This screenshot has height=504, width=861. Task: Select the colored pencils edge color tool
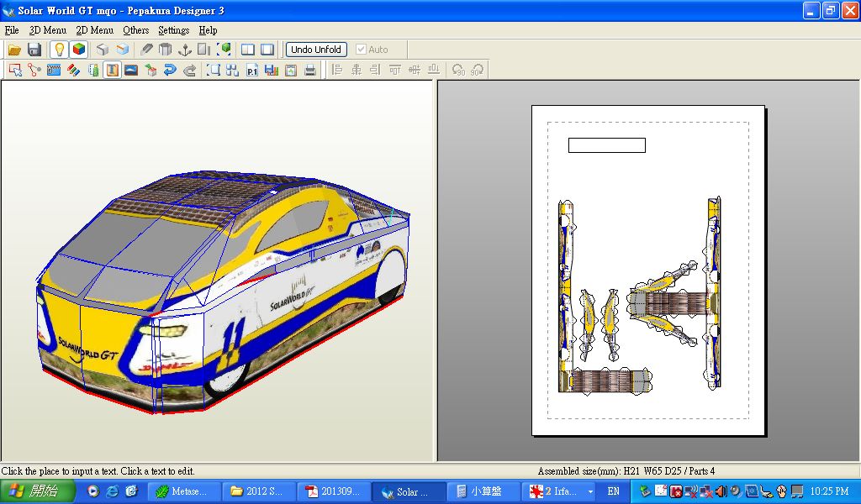pos(73,71)
